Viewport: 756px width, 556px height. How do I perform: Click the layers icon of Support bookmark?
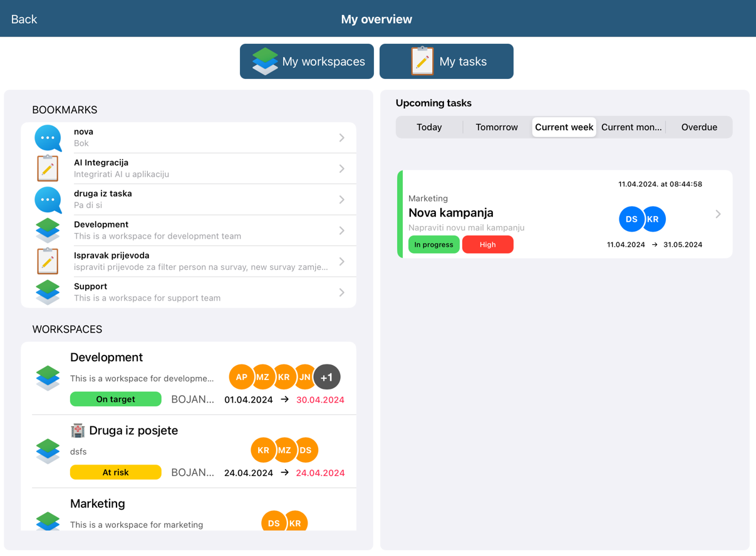point(48,292)
